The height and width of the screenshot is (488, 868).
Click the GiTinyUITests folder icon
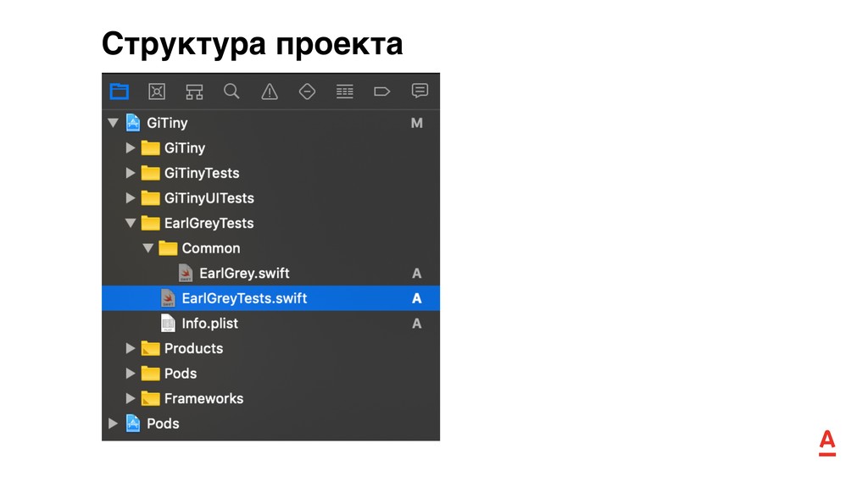point(151,198)
